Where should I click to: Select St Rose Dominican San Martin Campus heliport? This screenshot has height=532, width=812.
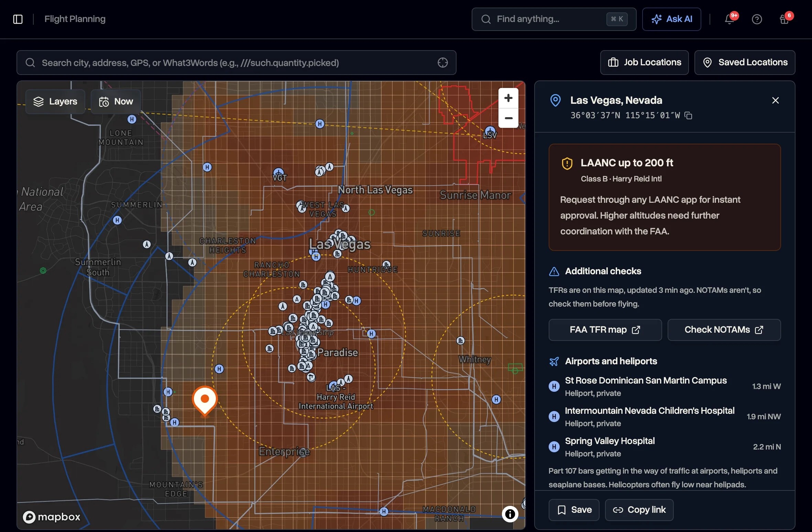[665, 386]
